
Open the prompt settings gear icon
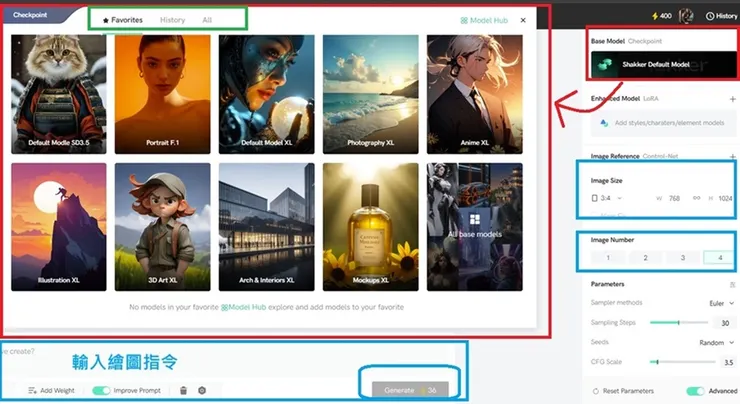point(202,390)
